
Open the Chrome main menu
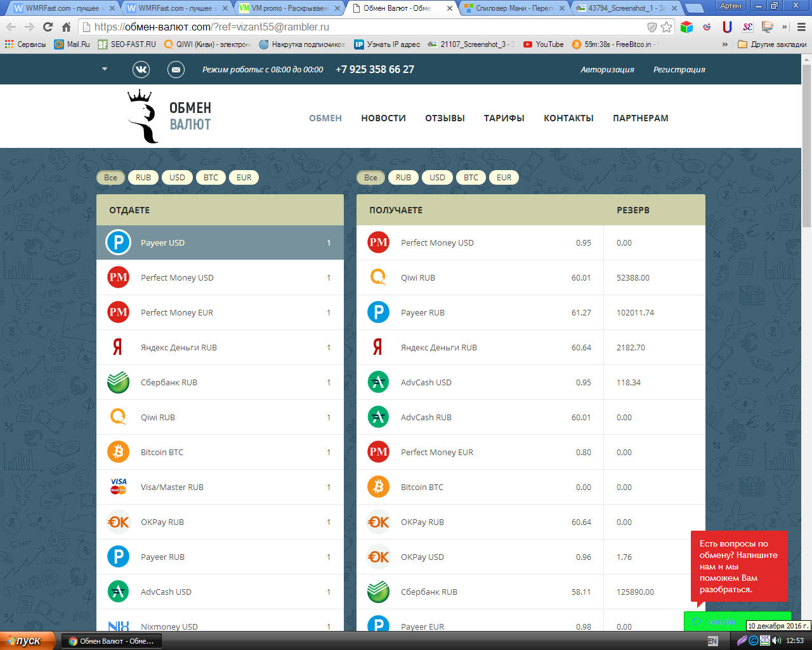[x=801, y=27]
